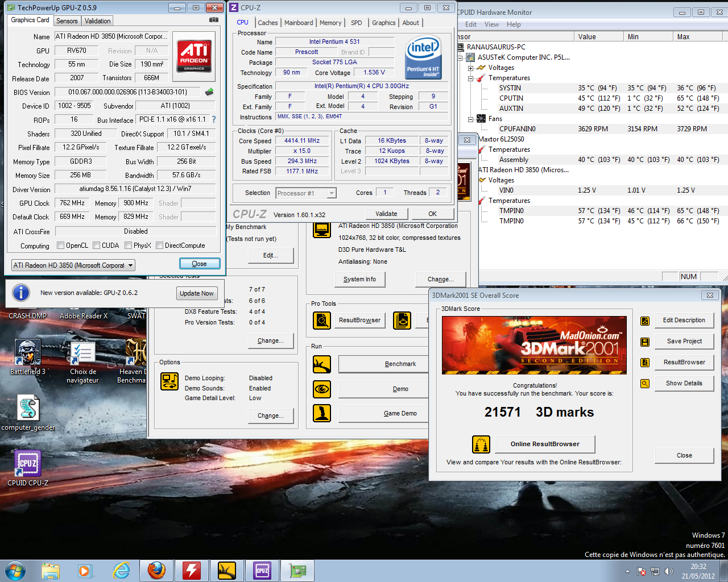Show hidden system tray icons arrow
The width and height of the screenshot is (728, 582).
(627, 571)
